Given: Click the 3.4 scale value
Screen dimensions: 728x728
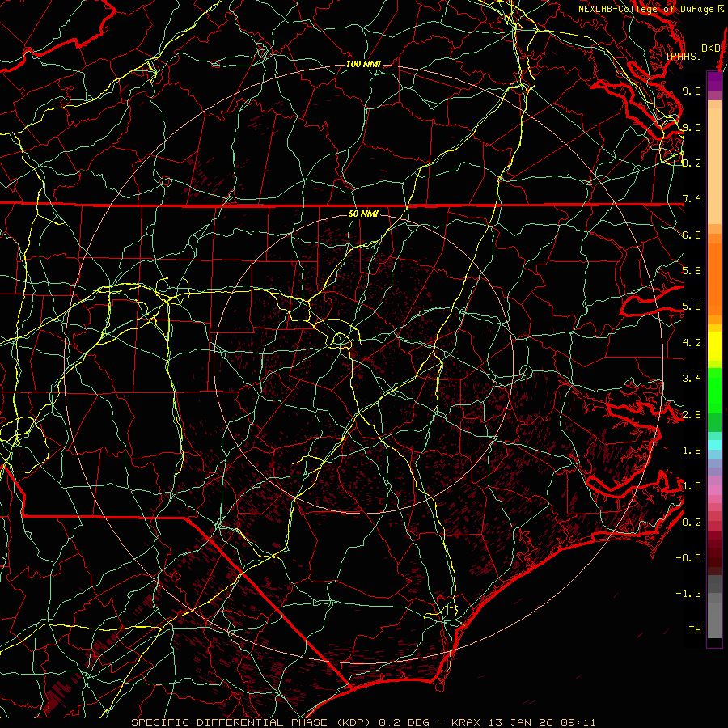Looking at the screenshot, I should [x=692, y=379].
